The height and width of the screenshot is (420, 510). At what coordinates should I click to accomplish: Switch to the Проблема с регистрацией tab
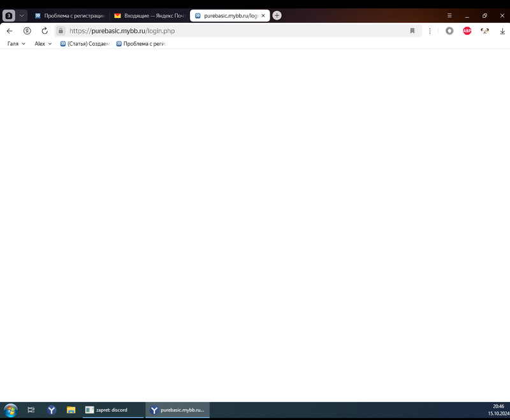tap(70, 15)
